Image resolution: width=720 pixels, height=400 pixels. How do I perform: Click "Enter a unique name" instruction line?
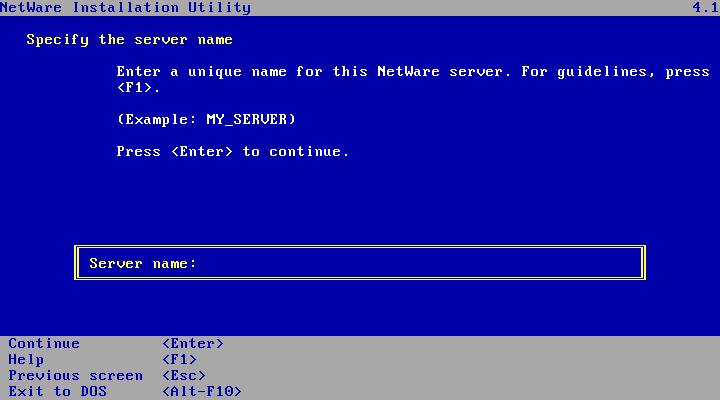click(413, 72)
